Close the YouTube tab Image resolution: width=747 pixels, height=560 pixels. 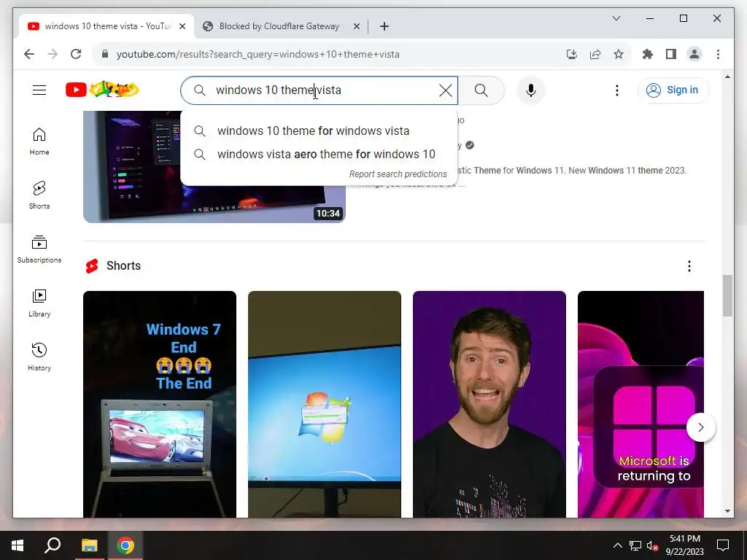[x=182, y=27]
